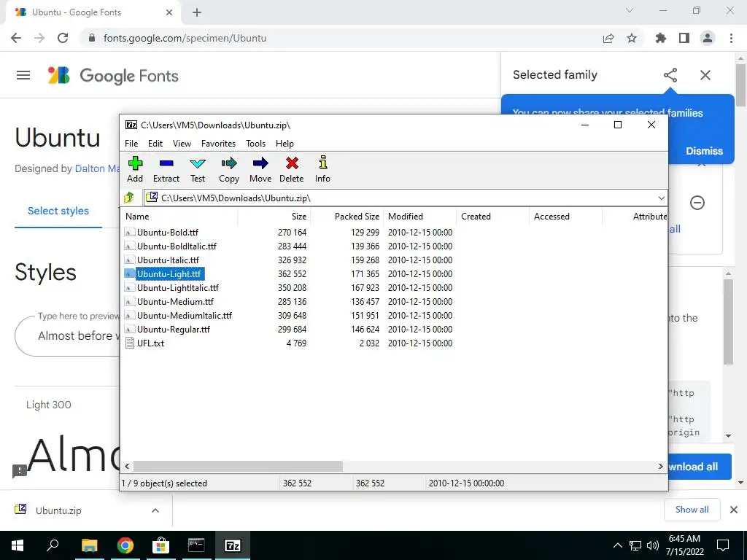This screenshot has width=747, height=560.
Task: Bookmark this page with the star icon
Action: coord(632,38)
